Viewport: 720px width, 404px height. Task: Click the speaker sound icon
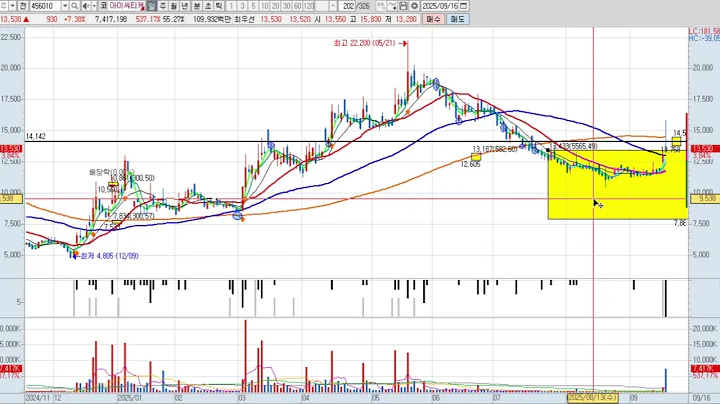[x=86, y=6]
